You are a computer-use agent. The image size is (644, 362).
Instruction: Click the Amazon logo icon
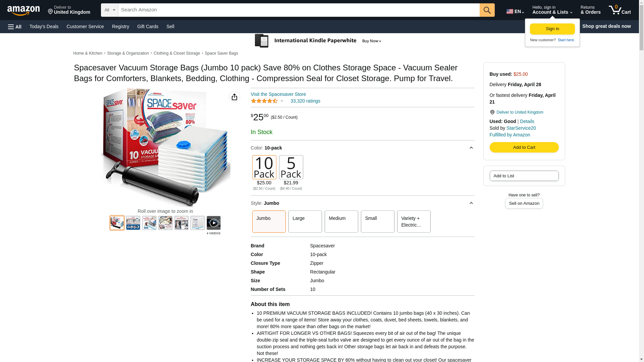23,10
